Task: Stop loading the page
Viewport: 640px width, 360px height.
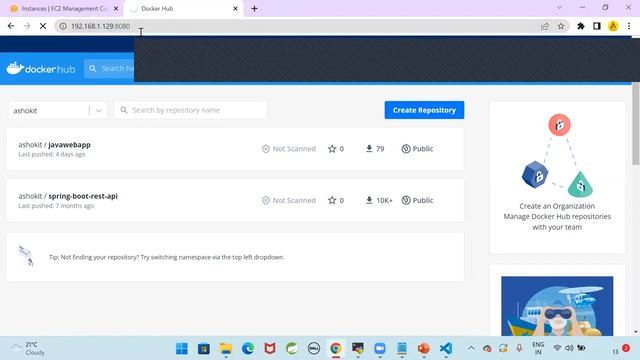Action: [x=43, y=26]
